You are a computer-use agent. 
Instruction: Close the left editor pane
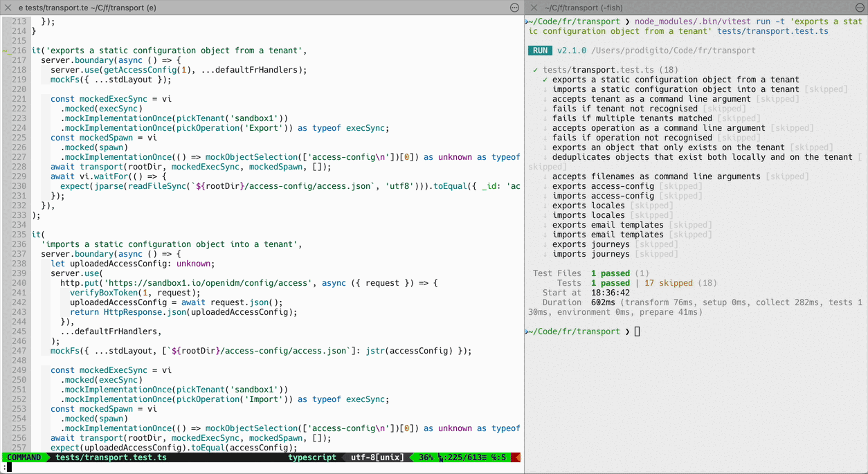pyautogui.click(x=8, y=7)
